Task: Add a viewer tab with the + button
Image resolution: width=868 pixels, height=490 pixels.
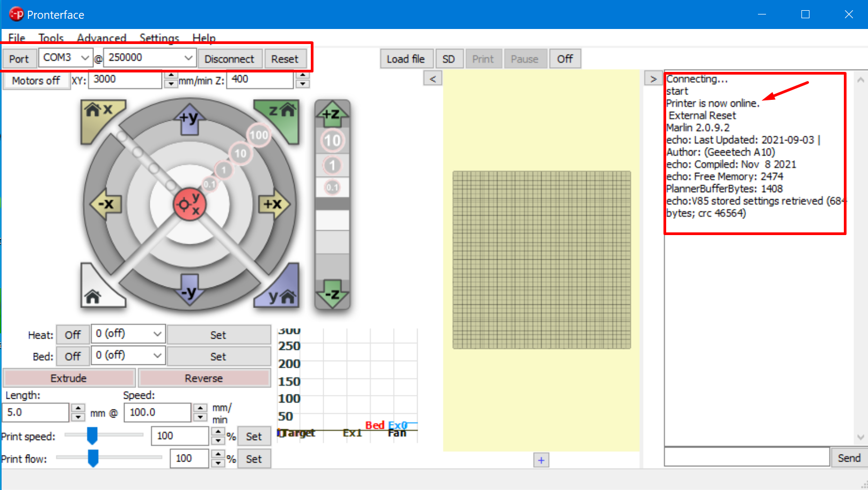Action: point(541,460)
